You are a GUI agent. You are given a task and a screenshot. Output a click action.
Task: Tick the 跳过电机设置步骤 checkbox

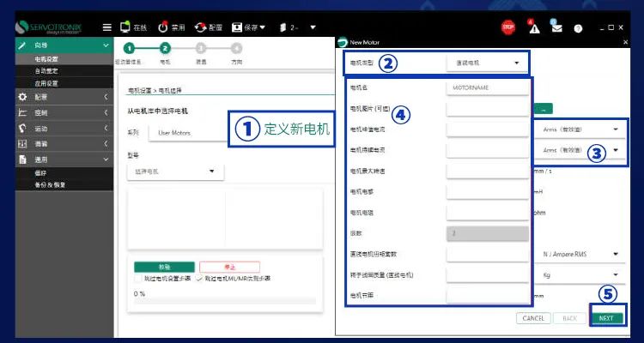point(138,278)
